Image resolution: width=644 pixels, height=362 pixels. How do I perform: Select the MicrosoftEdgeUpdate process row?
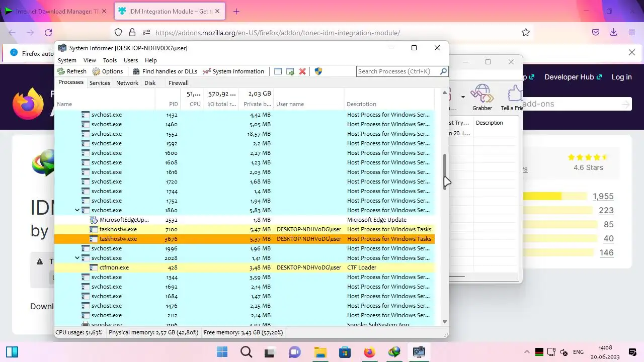[x=245, y=220]
